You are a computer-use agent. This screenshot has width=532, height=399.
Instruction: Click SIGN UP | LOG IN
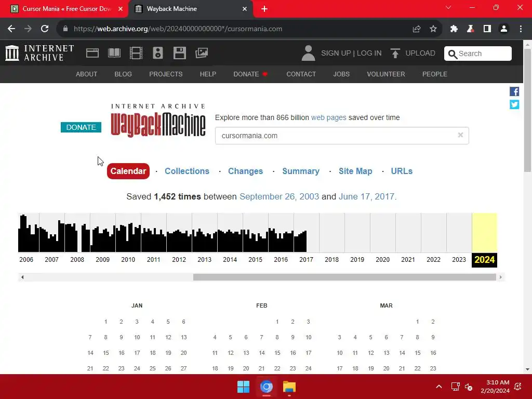click(351, 54)
